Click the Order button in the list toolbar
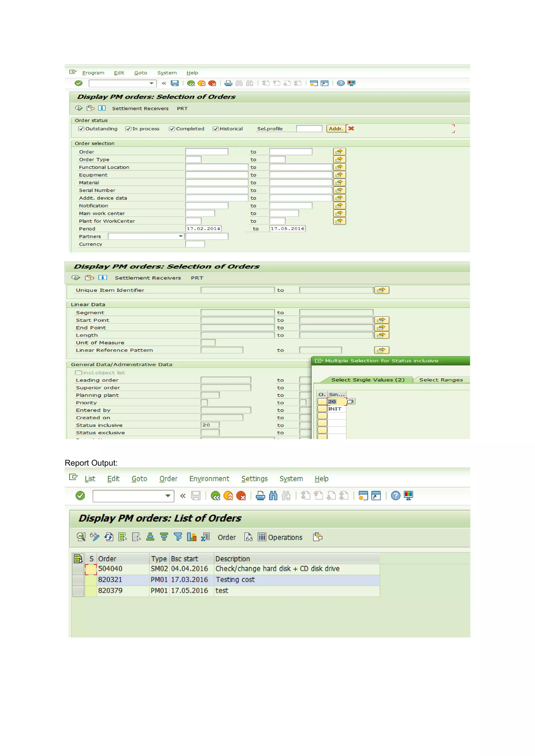This screenshot has width=535, height=756. point(227,537)
